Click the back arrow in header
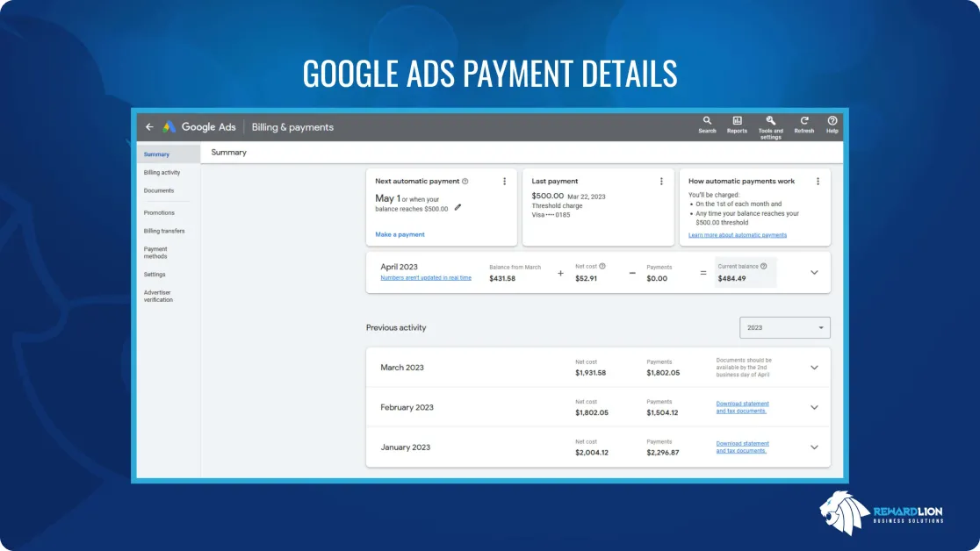This screenshot has width=980, height=551. (x=149, y=127)
